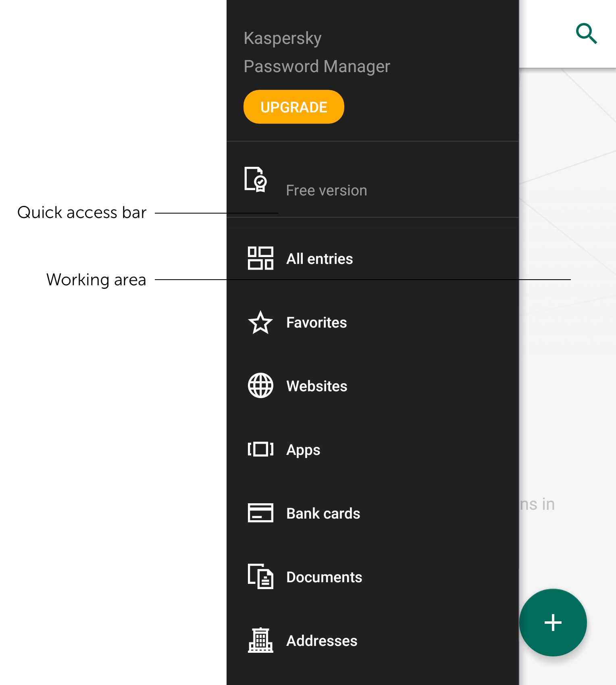Select the Apps text label
This screenshot has height=685, width=616.
[303, 450]
